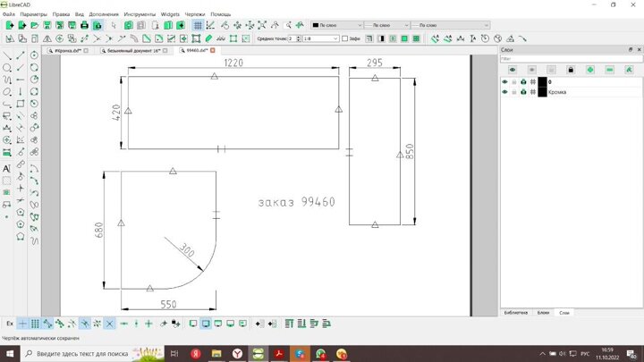Switch to безымянный документ 16 tab
Image resolution: width=644 pixels, height=362 pixels.
(134, 51)
